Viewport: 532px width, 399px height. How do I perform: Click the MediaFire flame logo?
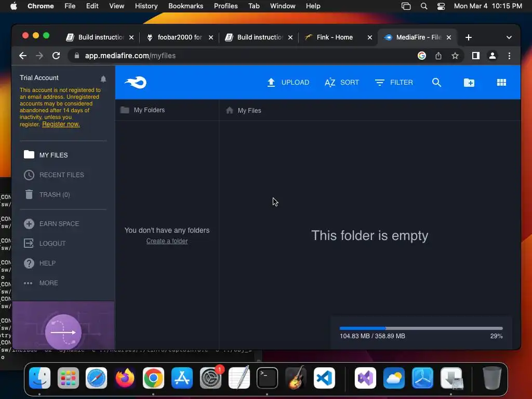136,83
